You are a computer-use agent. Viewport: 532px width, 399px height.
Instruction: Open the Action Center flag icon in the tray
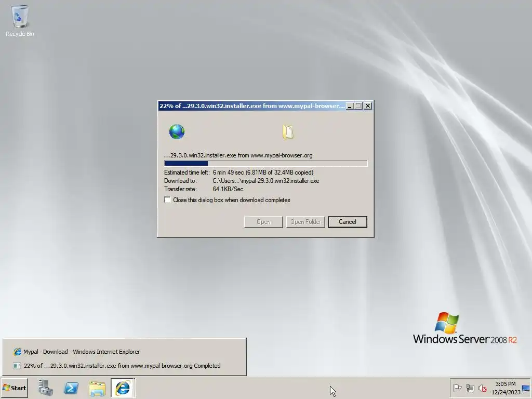(x=457, y=388)
